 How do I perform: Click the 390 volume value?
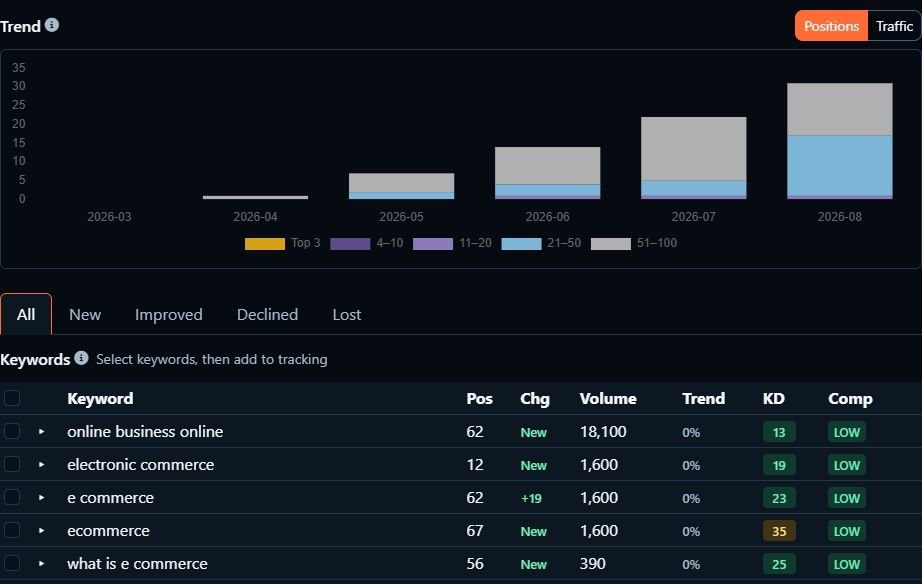(x=592, y=563)
